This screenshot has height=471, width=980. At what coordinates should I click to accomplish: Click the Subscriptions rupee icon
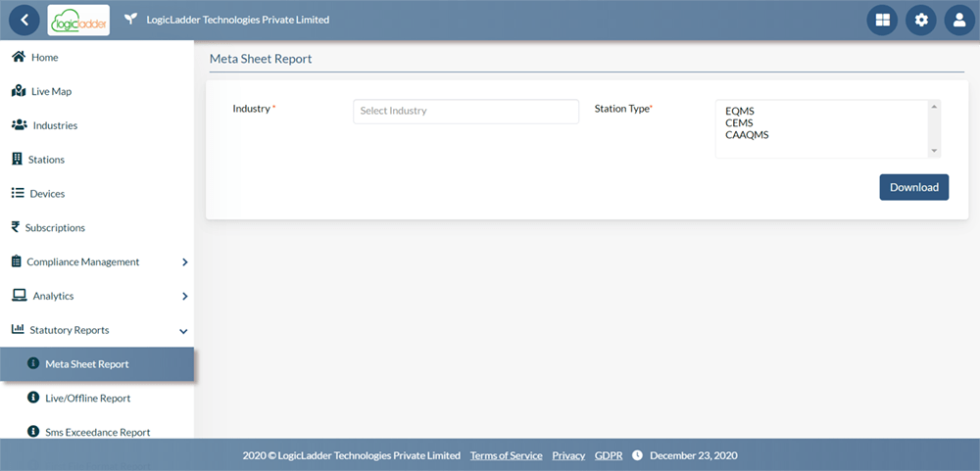16,227
